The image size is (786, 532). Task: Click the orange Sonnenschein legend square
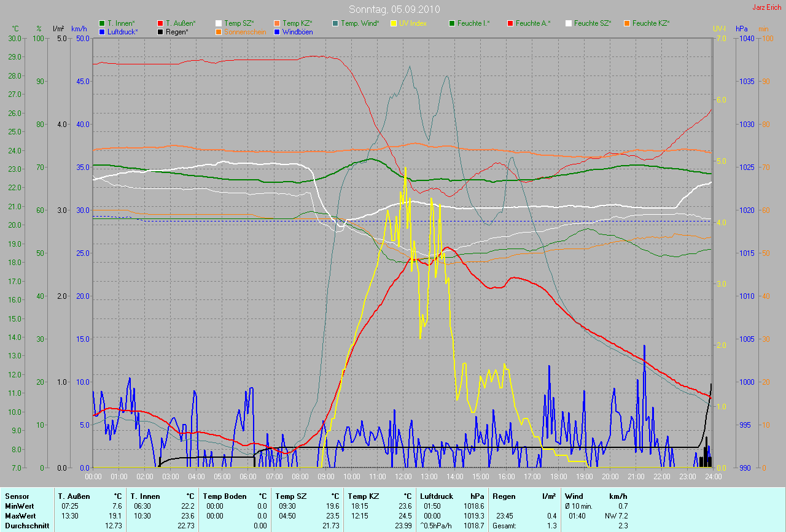pyautogui.click(x=218, y=31)
